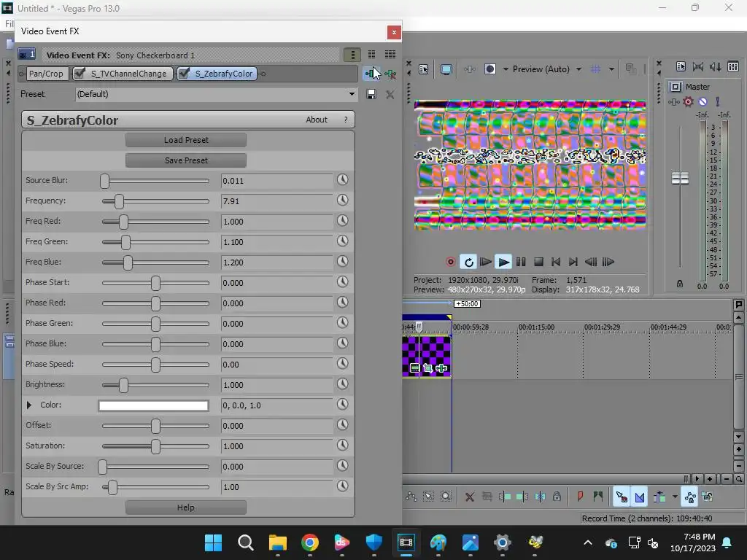The image size is (747, 560).
Task: Click About in the S_ZebrafyColor header
Action: [317, 120]
